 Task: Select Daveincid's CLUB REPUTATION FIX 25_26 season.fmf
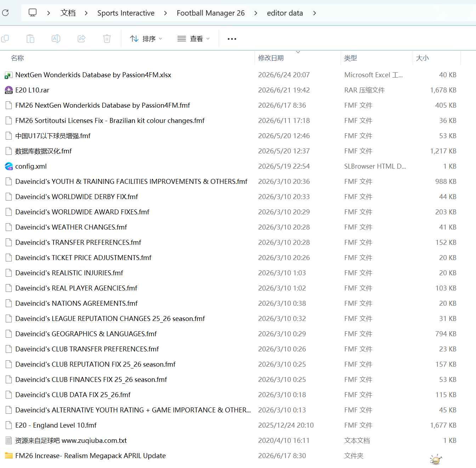[95, 365]
